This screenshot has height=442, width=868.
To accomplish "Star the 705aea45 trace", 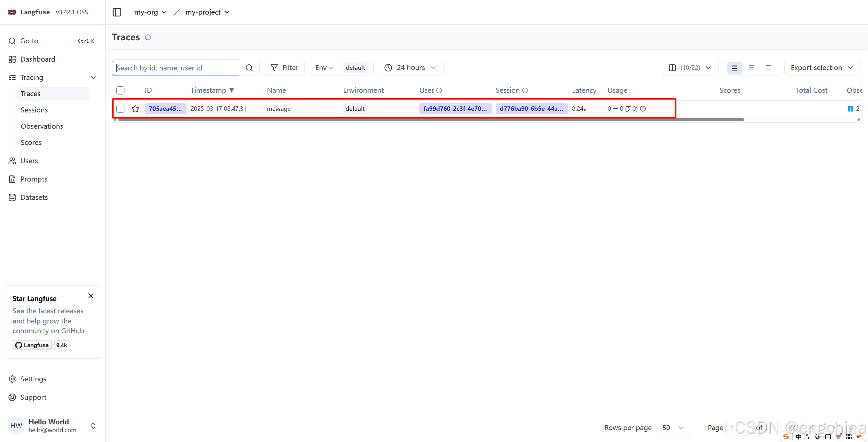I will (135, 109).
